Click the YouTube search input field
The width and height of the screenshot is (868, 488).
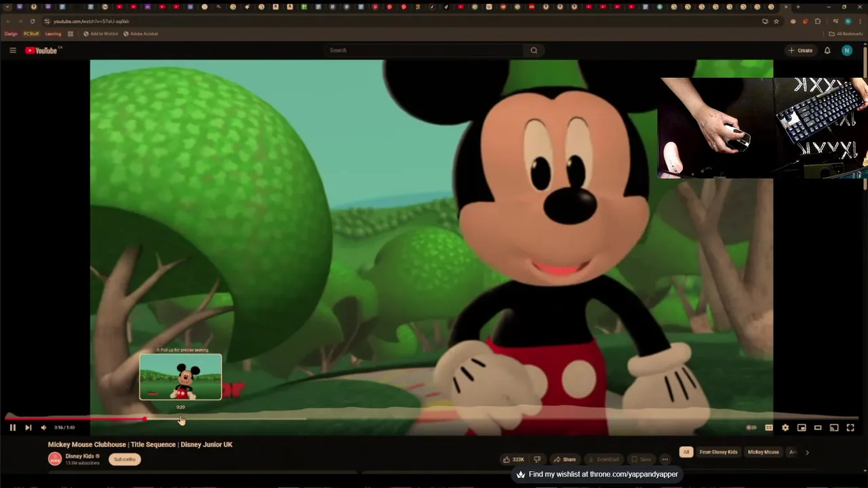coord(424,50)
